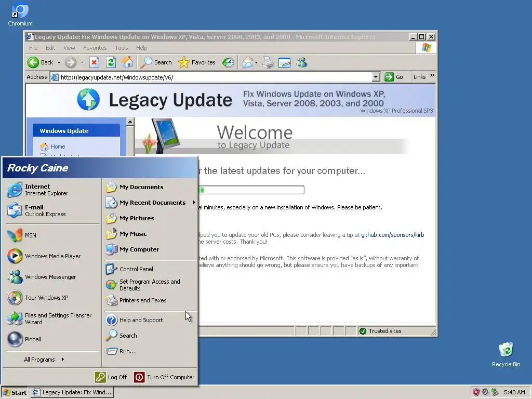
Task: Follow the github.com/sponsors/kirb link
Action: coord(393,235)
